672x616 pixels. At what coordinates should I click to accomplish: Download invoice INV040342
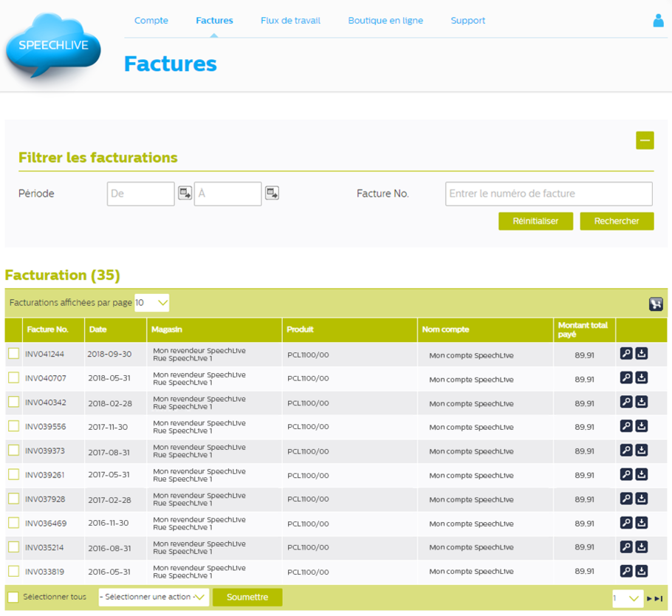click(641, 402)
